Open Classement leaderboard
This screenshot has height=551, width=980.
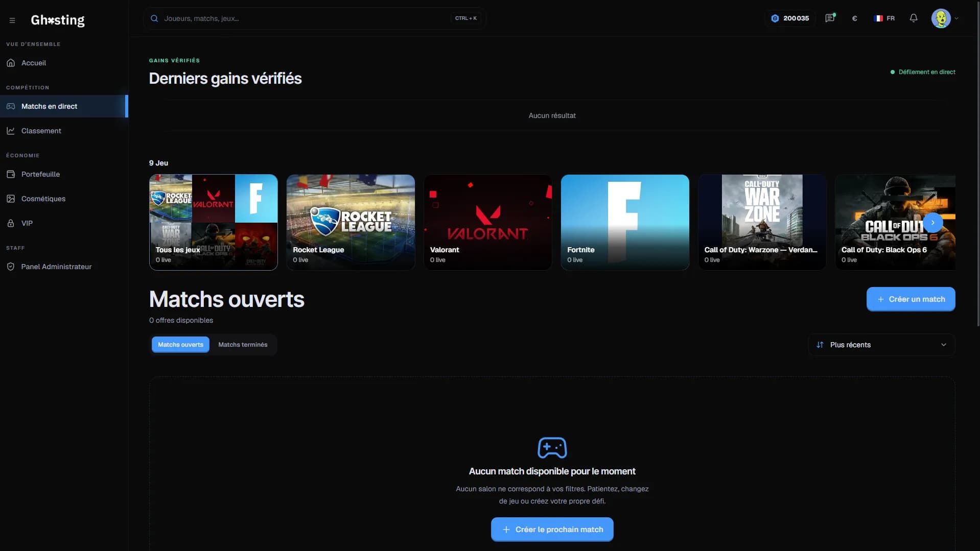pyautogui.click(x=64, y=131)
